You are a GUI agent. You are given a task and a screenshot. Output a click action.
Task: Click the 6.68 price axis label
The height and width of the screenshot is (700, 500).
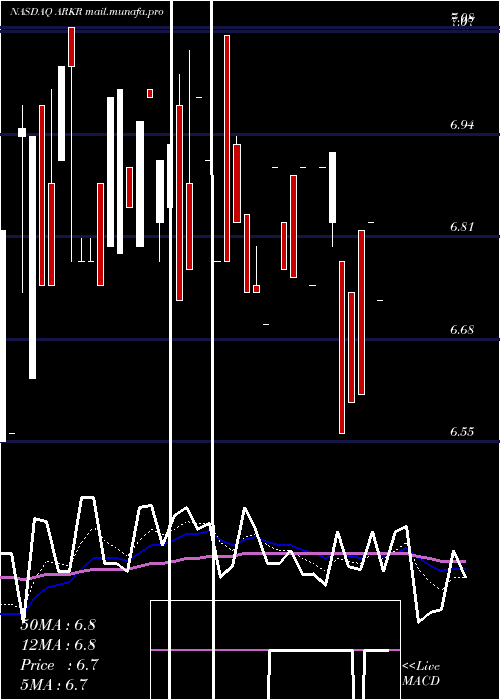462,330
